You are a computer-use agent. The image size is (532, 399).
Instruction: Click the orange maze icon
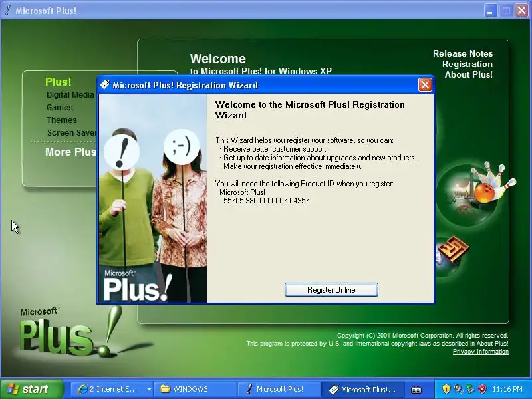click(x=453, y=250)
